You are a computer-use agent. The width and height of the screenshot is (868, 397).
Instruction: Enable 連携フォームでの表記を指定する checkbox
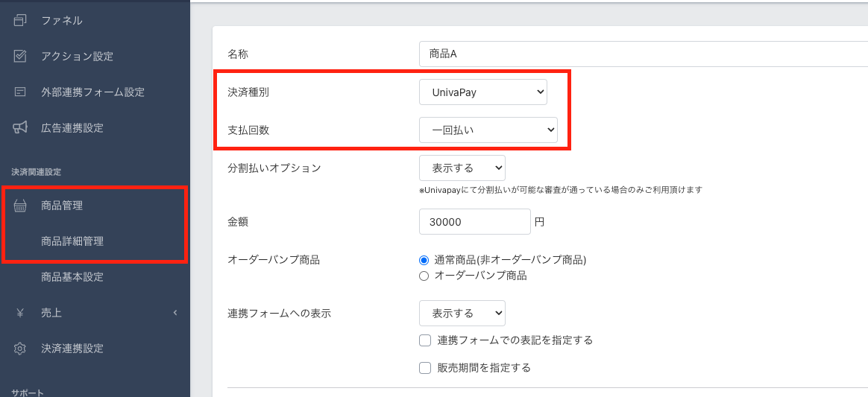pyautogui.click(x=425, y=340)
